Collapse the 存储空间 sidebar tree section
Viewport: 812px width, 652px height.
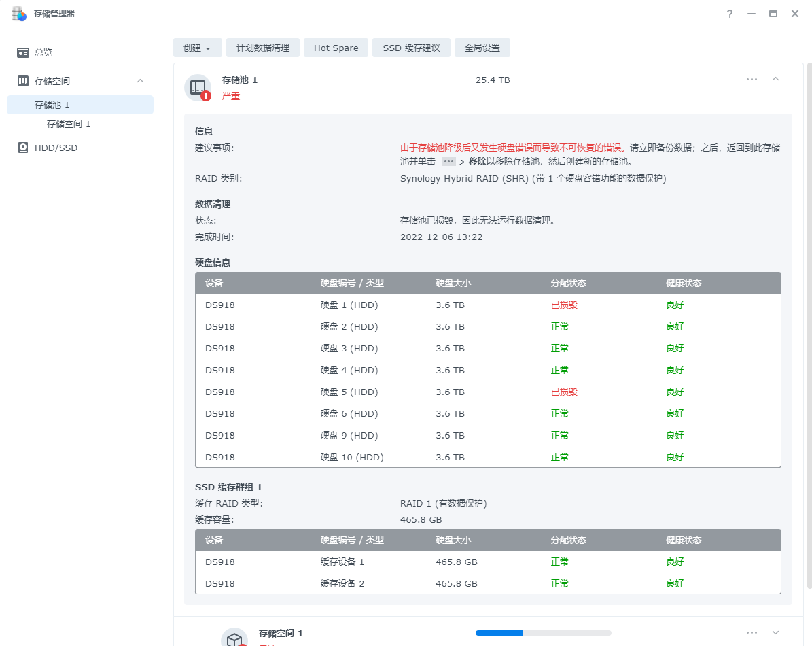[141, 81]
